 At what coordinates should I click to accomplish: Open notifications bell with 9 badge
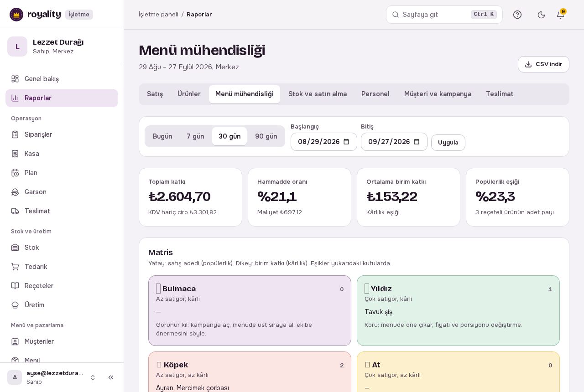(x=561, y=15)
